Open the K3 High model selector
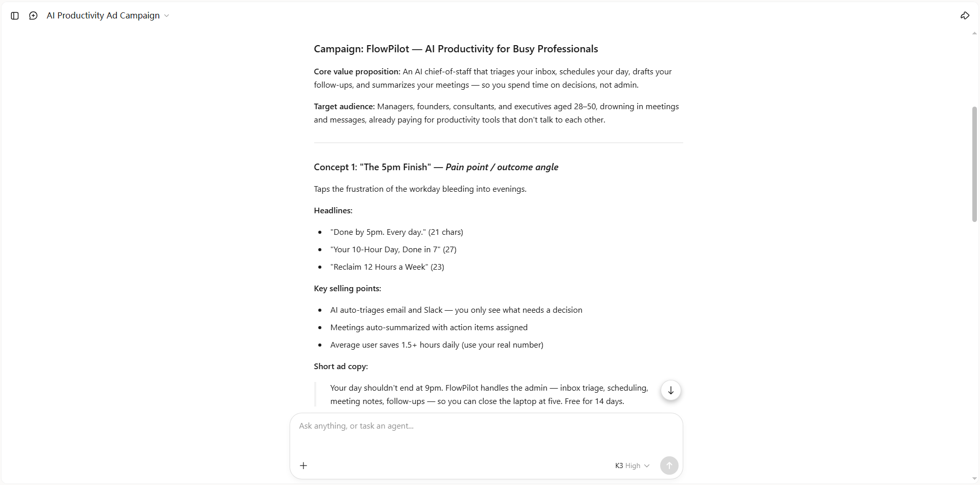The image size is (980, 485). (632, 466)
